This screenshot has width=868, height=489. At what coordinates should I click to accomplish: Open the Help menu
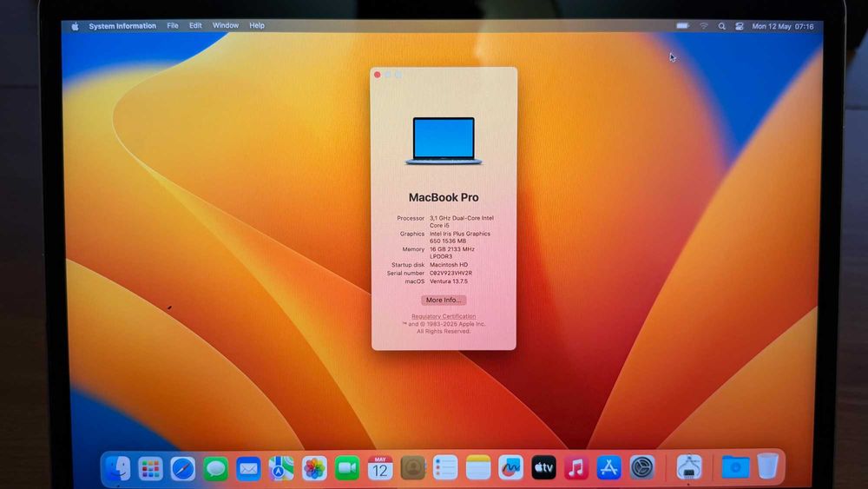pyautogui.click(x=257, y=25)
